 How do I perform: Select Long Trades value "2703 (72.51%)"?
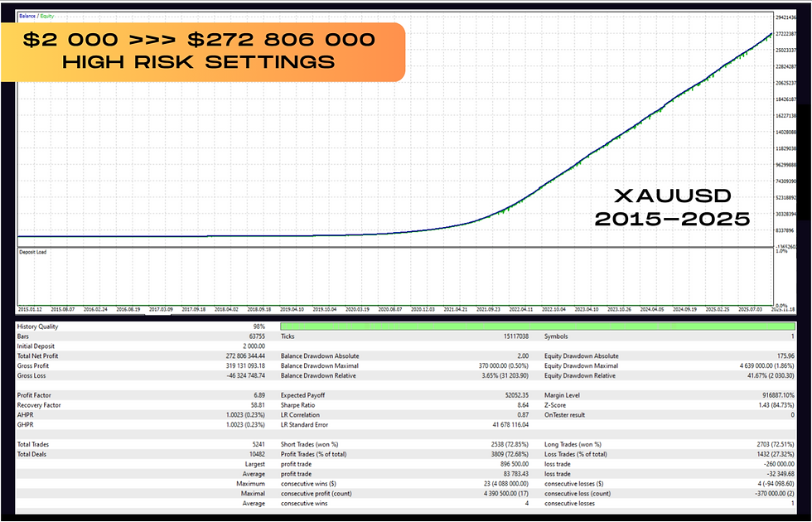(x=776, y=445)
